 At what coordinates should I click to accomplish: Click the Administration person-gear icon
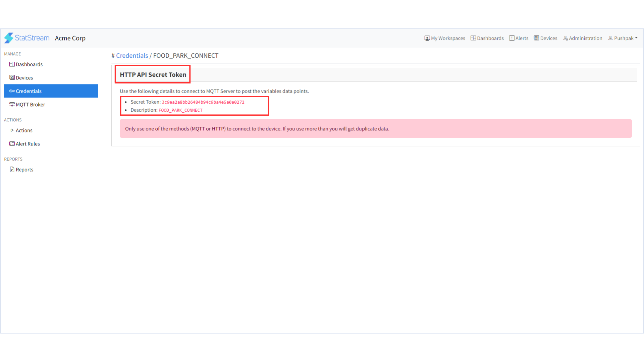click(566, 38)
